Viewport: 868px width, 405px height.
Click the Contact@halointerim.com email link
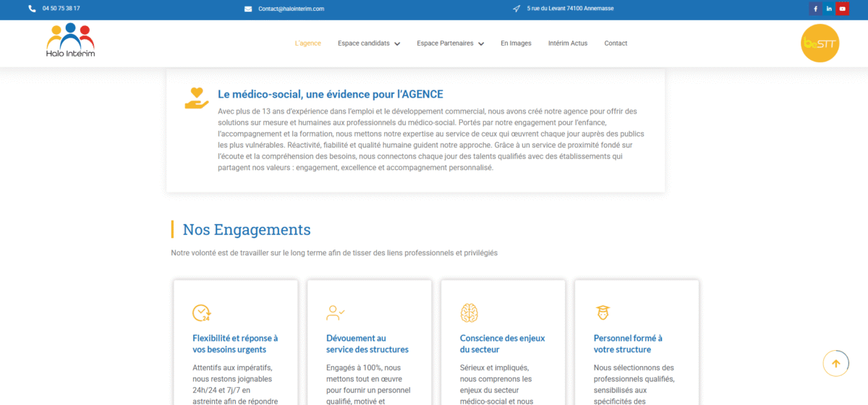(291, 9)
